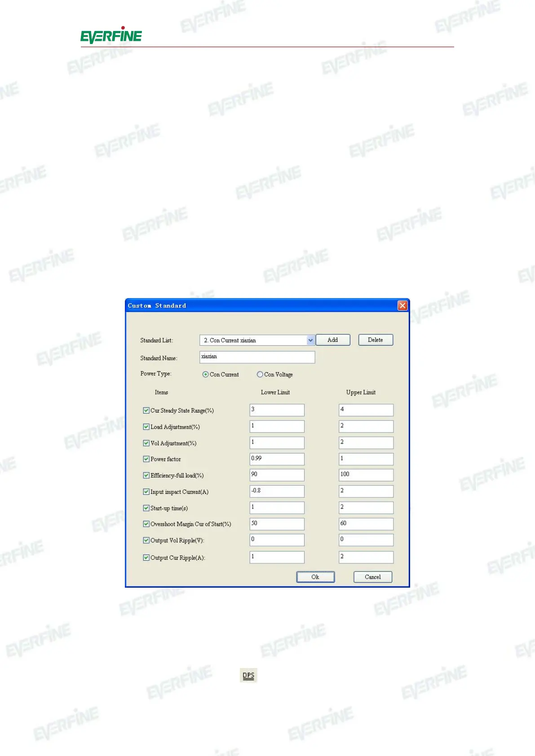The height and width of the screenshot is (756, 535).
Task: Toggle Efficiency-full load(%) checkbox
Action: [146, 475]
